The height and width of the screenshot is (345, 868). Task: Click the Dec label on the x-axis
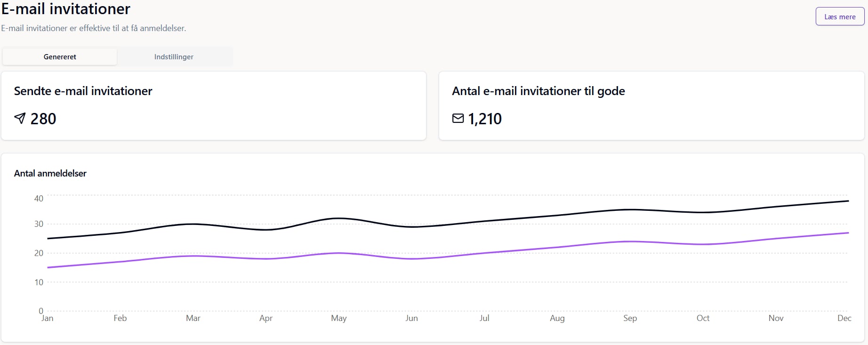(844, 318)
